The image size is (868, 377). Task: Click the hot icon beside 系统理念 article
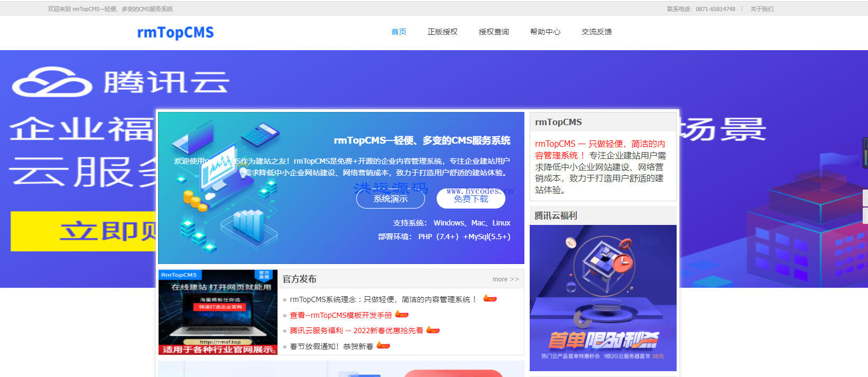(490, 298)
